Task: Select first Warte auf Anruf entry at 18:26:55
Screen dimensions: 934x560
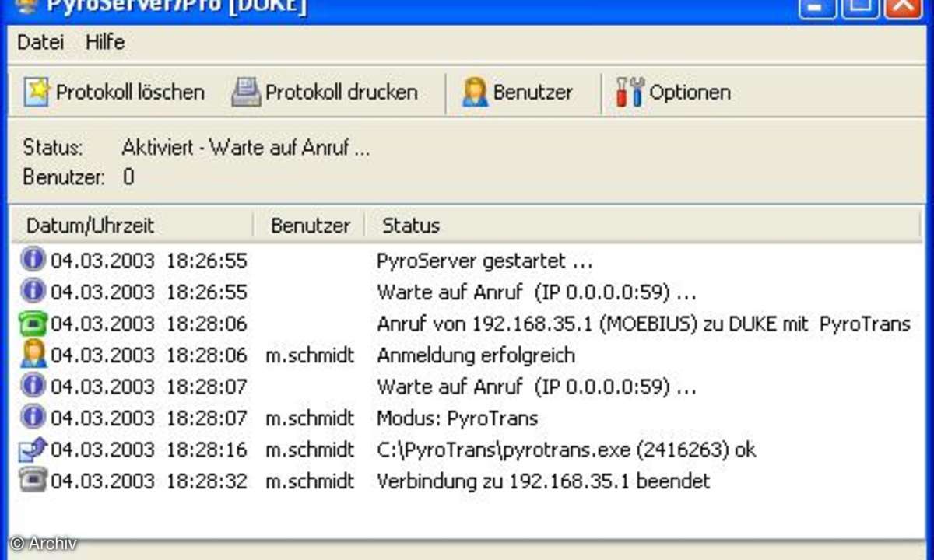Action: pos(535,292)
